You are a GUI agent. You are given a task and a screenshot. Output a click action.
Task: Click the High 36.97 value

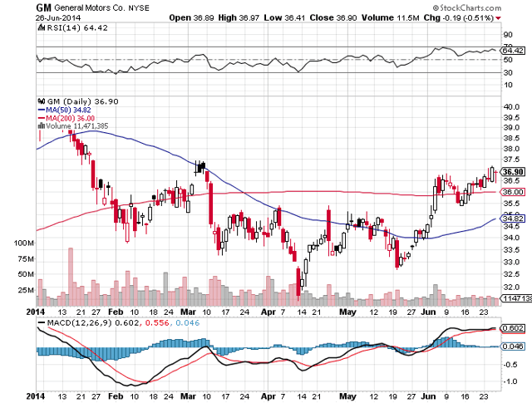coord(239,17)
